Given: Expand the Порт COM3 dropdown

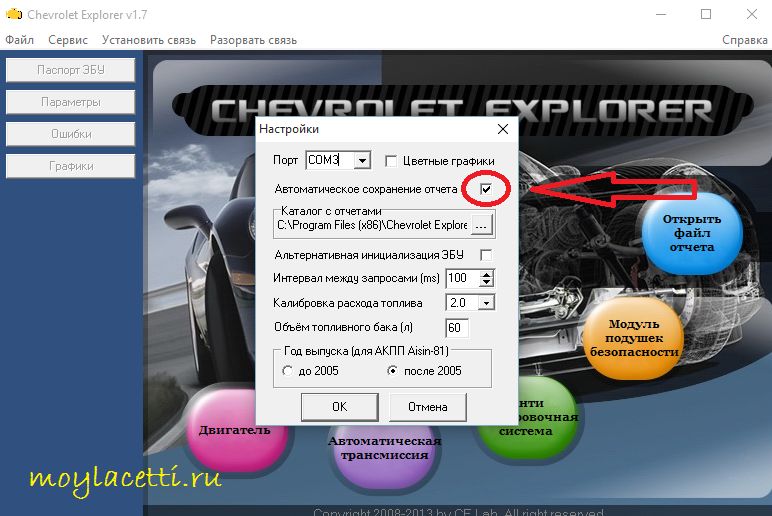Looking at the screenshot, I should coord(362,161).
